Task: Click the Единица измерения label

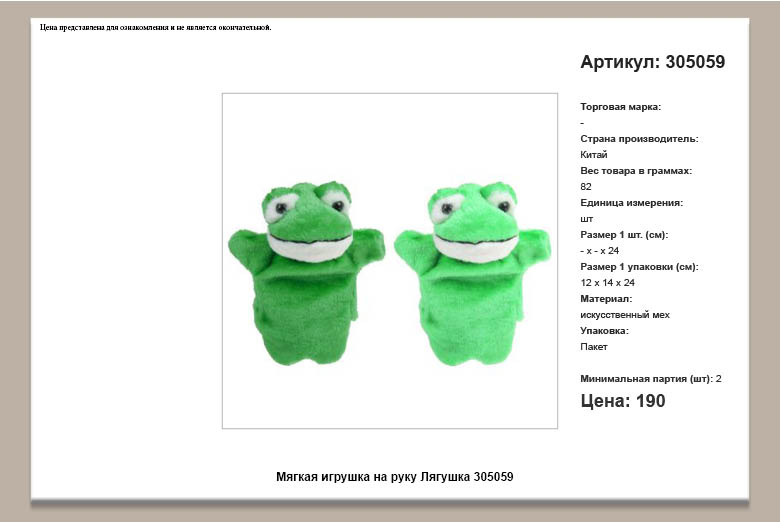Action: pyautogui.click(x=631, y=203)
